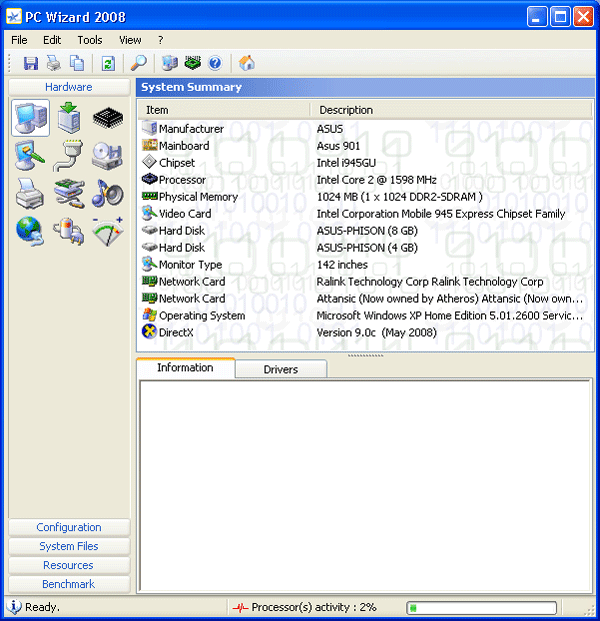Maximize the PC Wizard window
The width and height of the screenshot is (600, 621).
(x=560, y=17)
